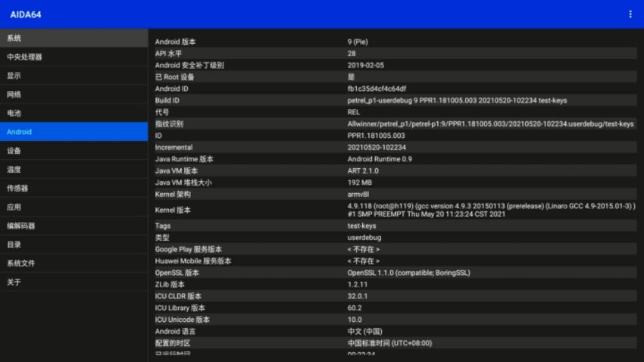The height and width of the screenshot is (362, 644).
Task: Open the 编解码器 section
Action: [74, 226]
